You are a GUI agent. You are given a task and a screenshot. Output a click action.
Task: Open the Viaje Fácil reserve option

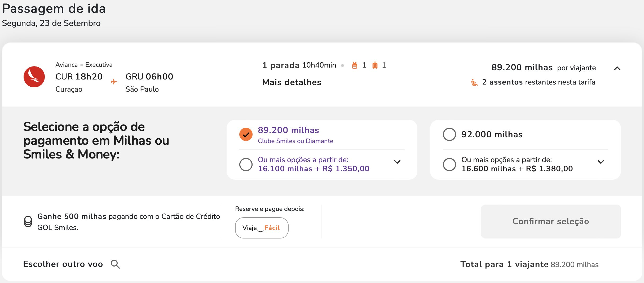(262, 228)
